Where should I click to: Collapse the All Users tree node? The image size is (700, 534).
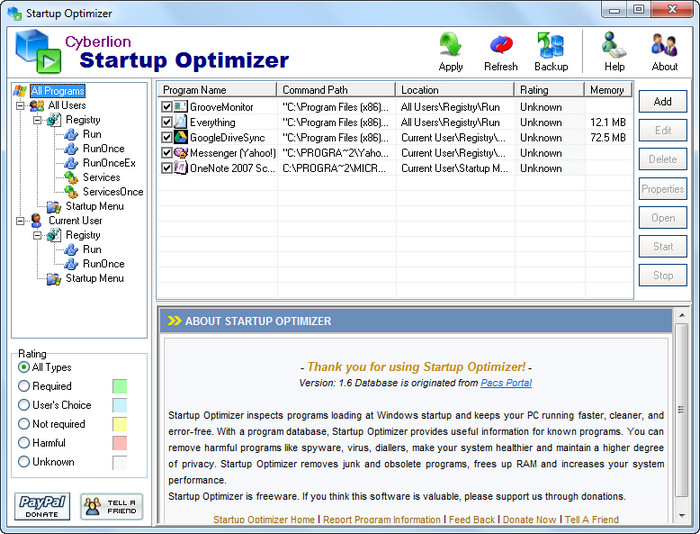click(20, 106)
